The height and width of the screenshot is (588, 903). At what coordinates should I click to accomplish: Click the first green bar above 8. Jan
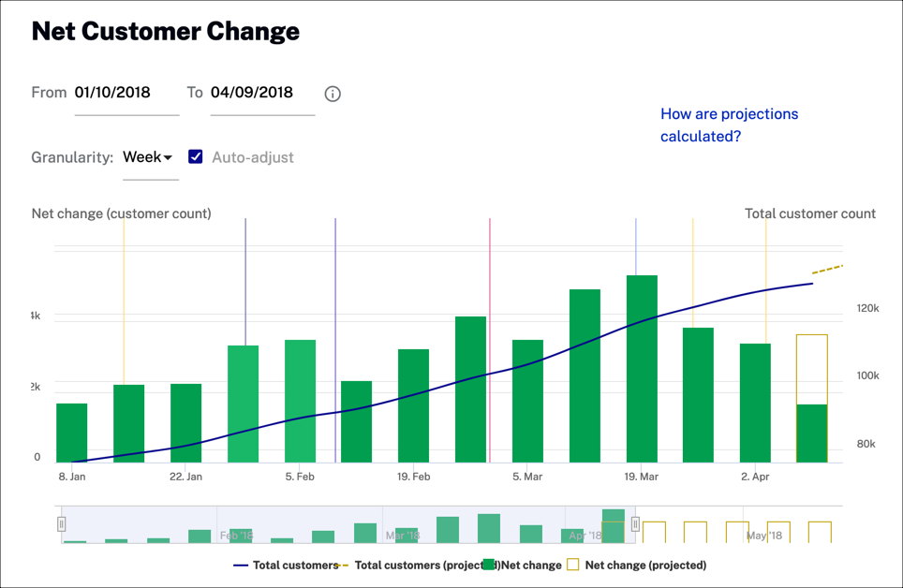pyautogui.click(x=71, y=431)
